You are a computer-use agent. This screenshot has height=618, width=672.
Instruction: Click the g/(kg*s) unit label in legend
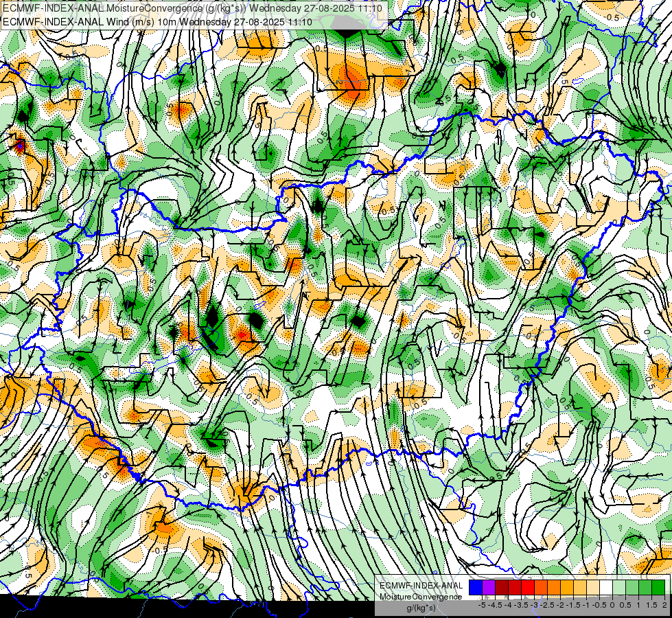tap(421, 608)
